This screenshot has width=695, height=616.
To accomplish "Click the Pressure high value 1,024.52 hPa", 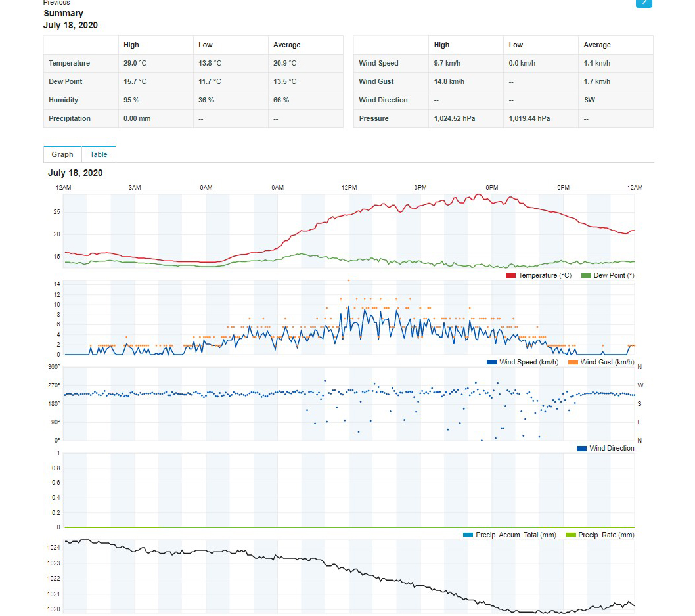I will (x=454, y=119).
